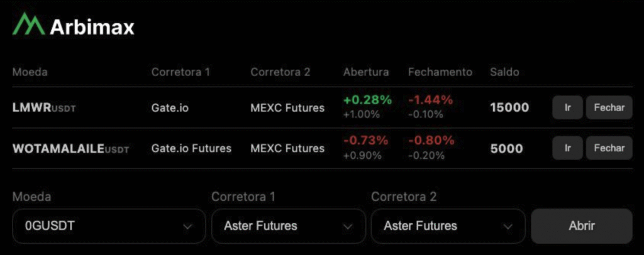The height and width of the screenshot is (255, 644).
Task: Click the Abertura column header
Action: [x=366, y=72]
